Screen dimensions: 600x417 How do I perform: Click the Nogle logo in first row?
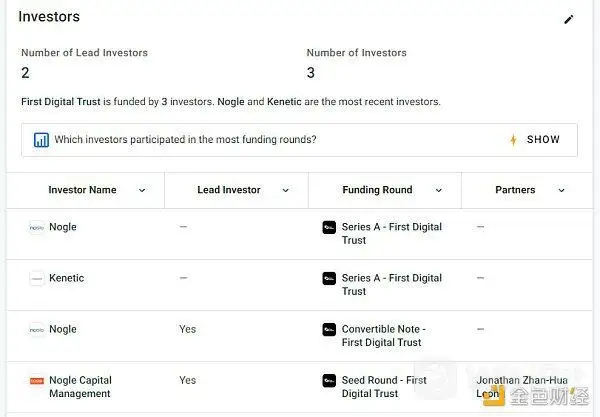tap(37, 228)
